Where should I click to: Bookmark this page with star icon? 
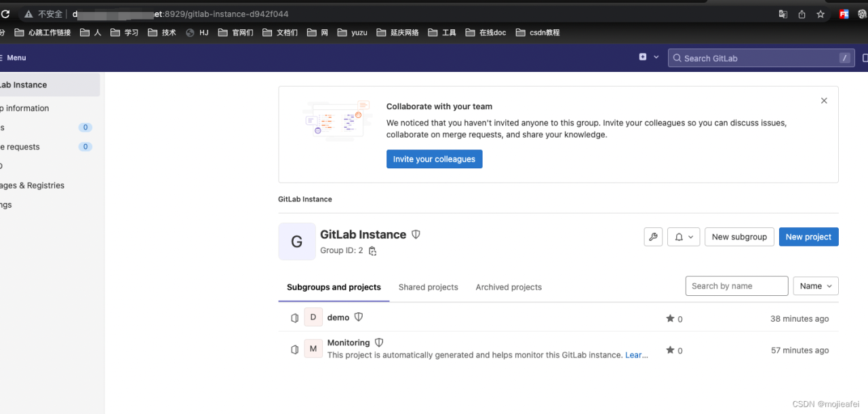point(821,14)
